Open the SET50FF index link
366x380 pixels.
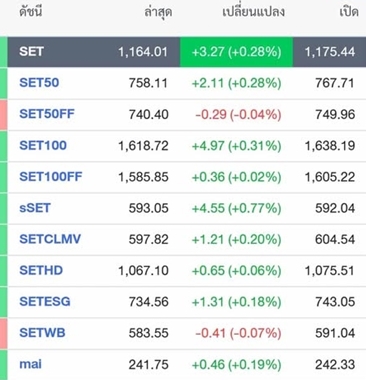click(47, 114)
